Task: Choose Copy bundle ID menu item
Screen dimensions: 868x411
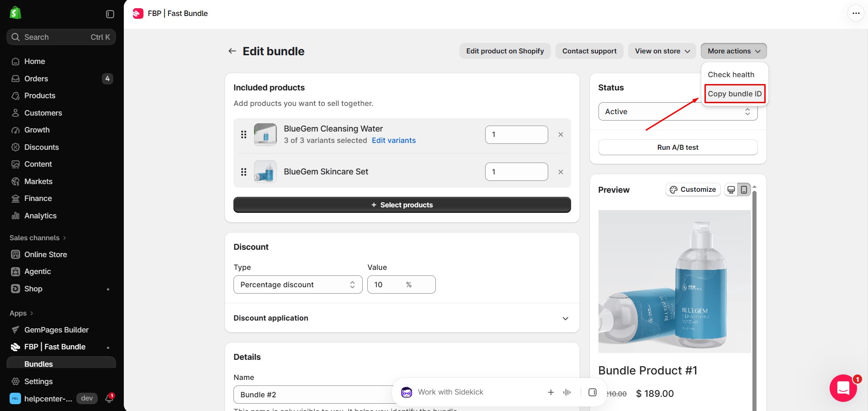Action: pyautogui.click(x=735, y=94)
